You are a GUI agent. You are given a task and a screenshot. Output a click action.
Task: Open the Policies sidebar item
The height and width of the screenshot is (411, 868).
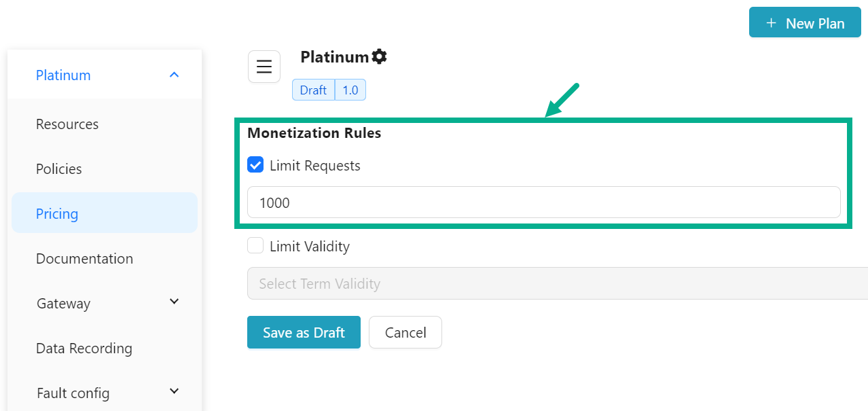[59, 169]
